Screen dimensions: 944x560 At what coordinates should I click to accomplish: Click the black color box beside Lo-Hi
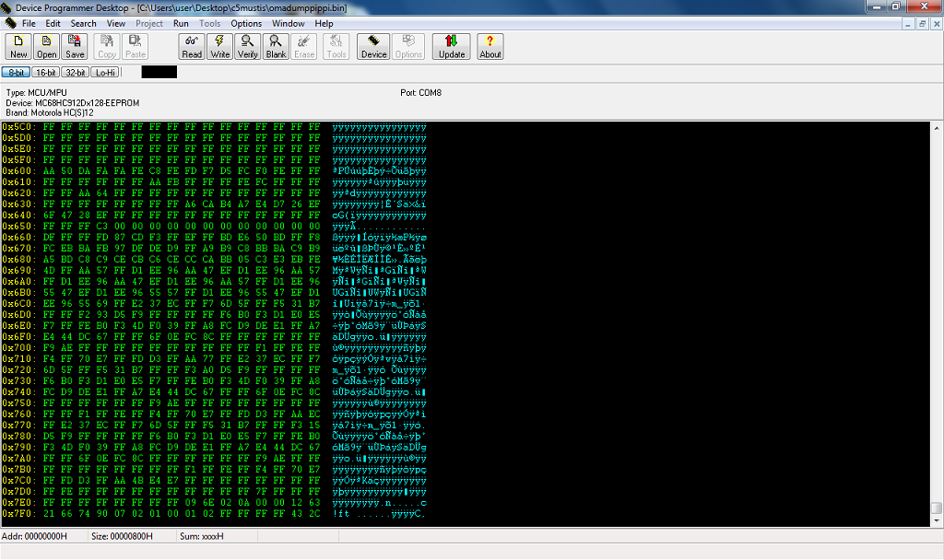(x=159, y=72)
